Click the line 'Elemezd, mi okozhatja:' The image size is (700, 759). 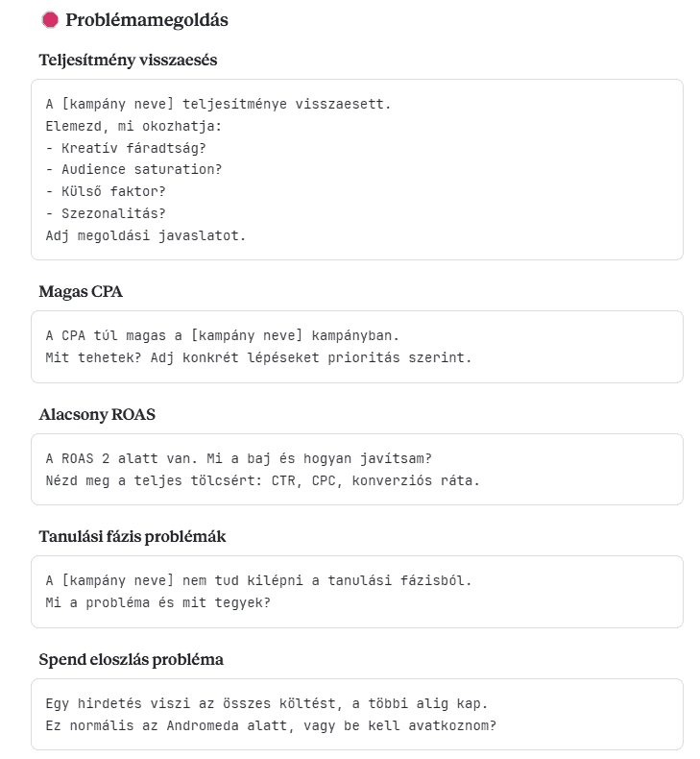(133, 125)
